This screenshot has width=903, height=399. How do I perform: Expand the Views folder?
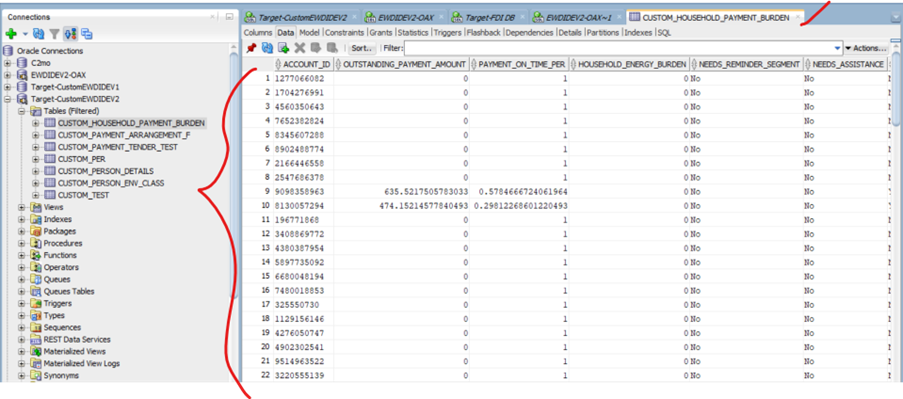(x=21, y=207)
